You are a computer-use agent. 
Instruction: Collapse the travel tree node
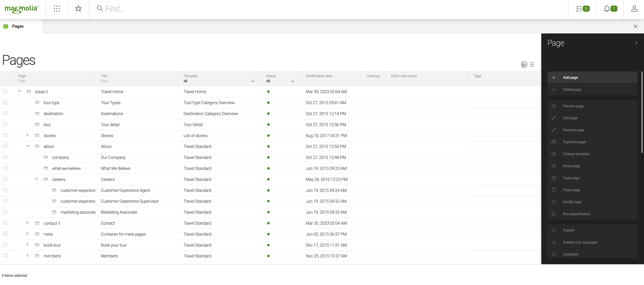pos(19,91)
